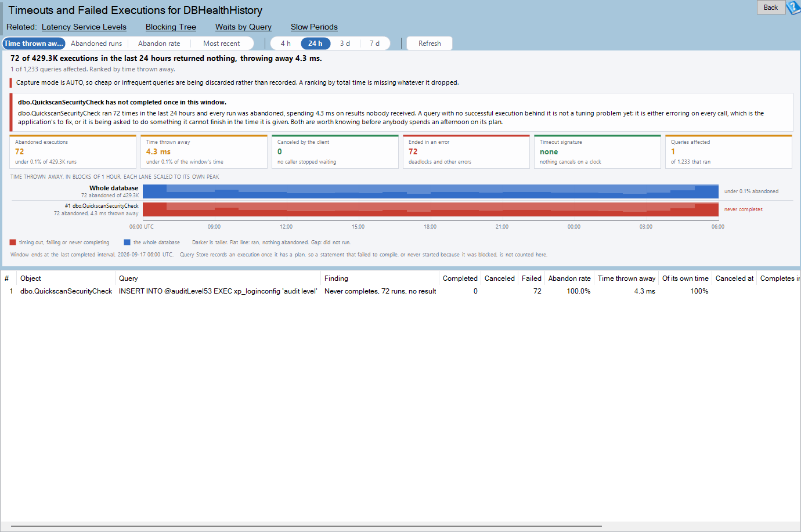Select the 'Time thrown aw...' ranking tab
Screen dimensions: 801x532
(34, 44)
